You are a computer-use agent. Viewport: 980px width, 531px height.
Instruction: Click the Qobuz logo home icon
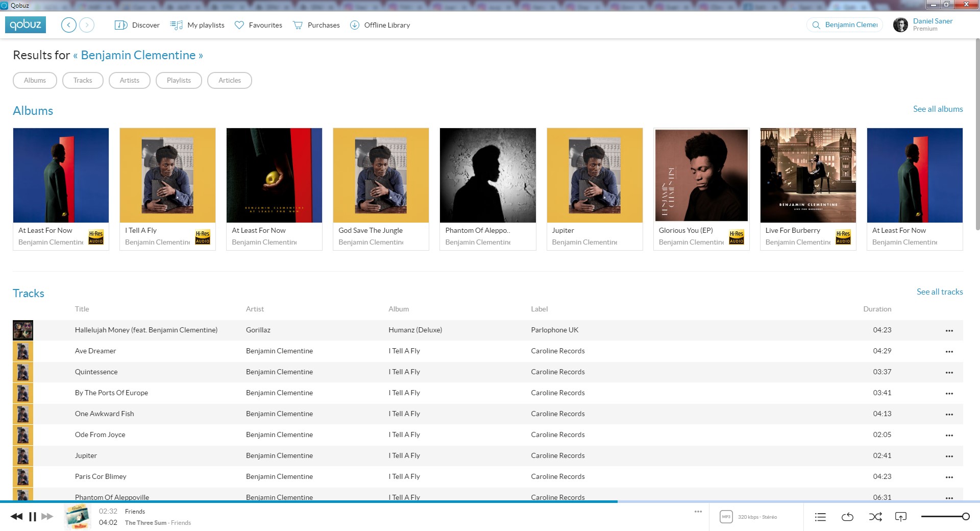[x=26, y=25]
